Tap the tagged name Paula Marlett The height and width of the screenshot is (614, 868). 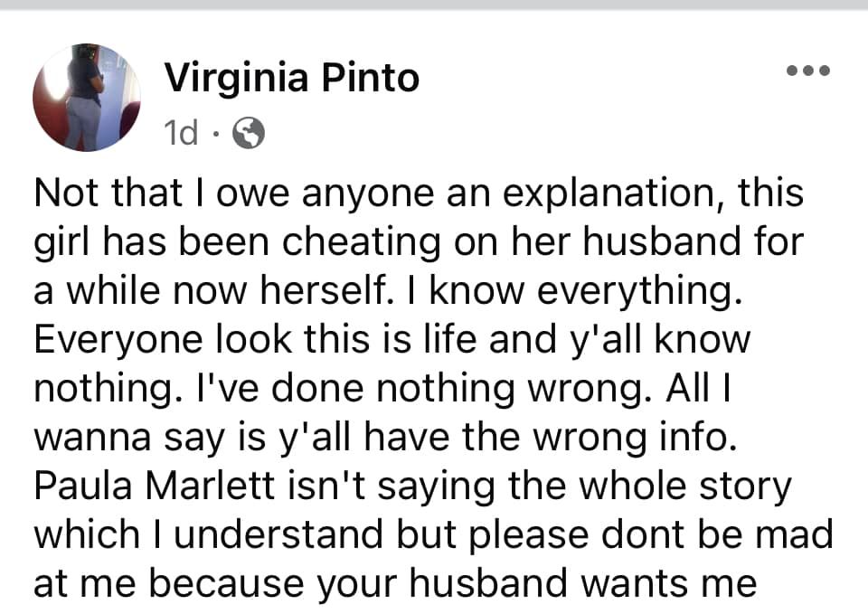click(x=155, y=486)
